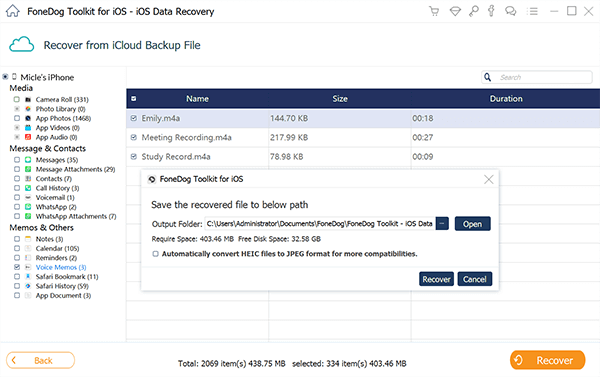Select Safari History (59) in the sidebar

[x=62, y=286]
